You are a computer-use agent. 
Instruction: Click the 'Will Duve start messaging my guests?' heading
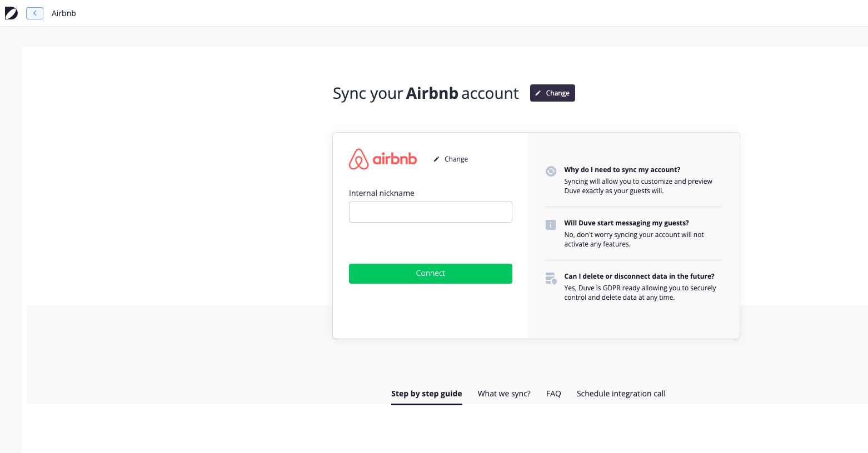tap(626, 223)
